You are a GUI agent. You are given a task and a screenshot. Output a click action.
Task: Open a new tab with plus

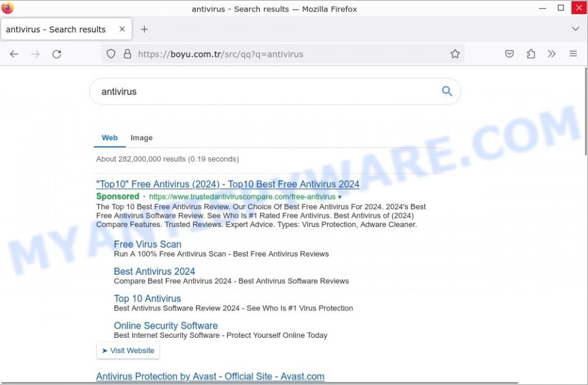coord(145,29)
